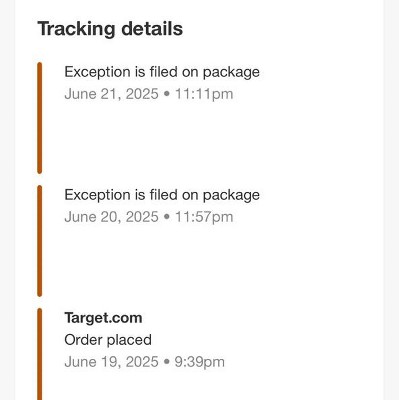Viewport: 399px width, 400px height.
Task: Click the 11:11pm time label
Action: click(204, 94)
